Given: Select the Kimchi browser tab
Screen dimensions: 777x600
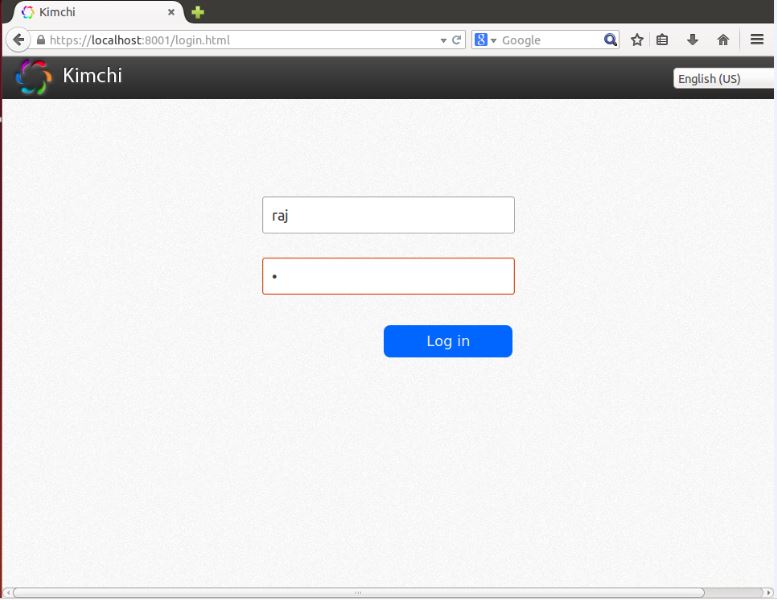Looking at the screenshot, I should (97, 12).
